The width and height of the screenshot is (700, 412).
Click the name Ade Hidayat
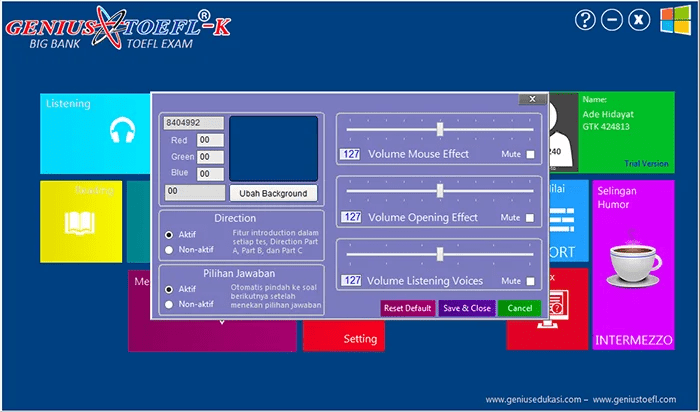point(608,114)
